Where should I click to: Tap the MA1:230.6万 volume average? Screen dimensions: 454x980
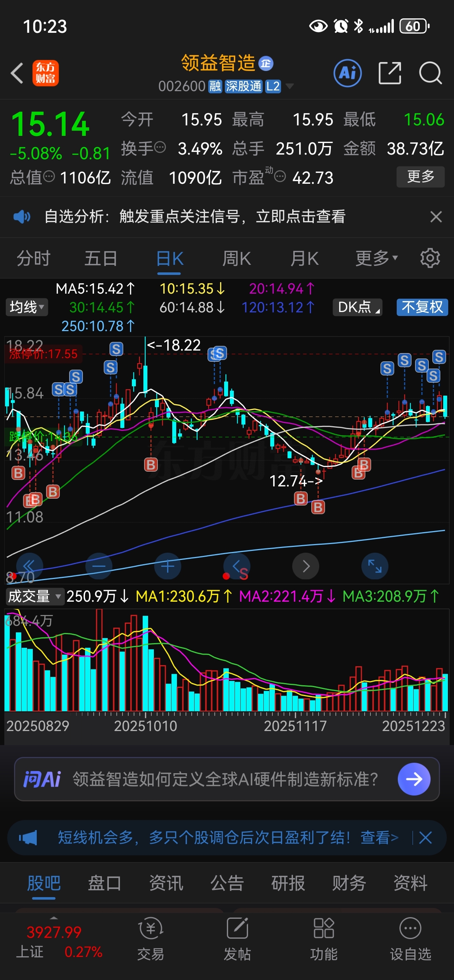coord(184,596)
